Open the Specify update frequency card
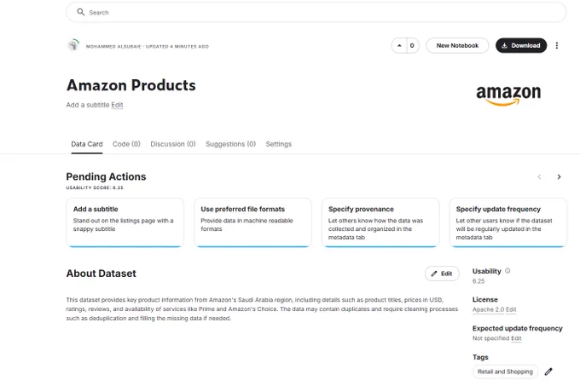 (x=507, y=222)
